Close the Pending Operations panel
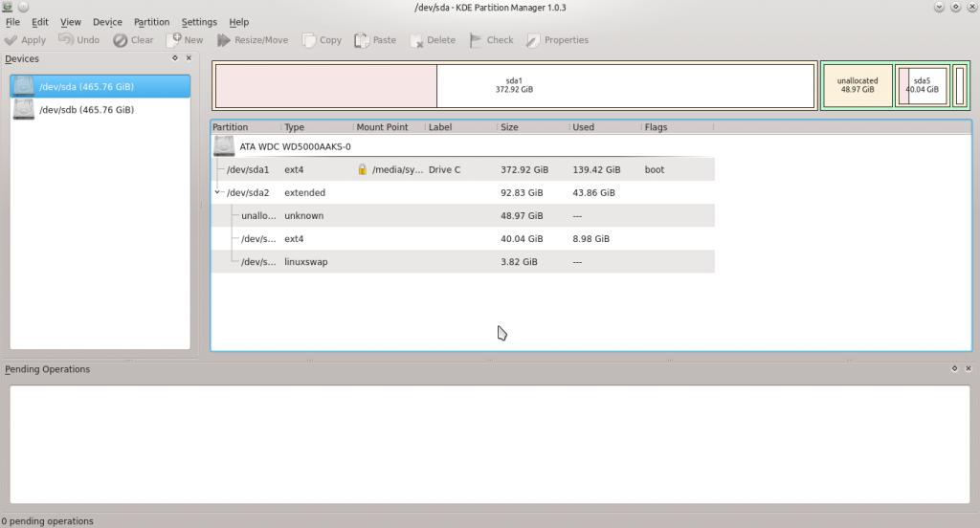Viewport: 980px width, 528px height. tap(969, 368)
